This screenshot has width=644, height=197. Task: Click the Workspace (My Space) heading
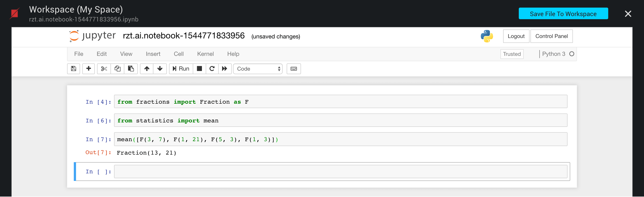76,9
